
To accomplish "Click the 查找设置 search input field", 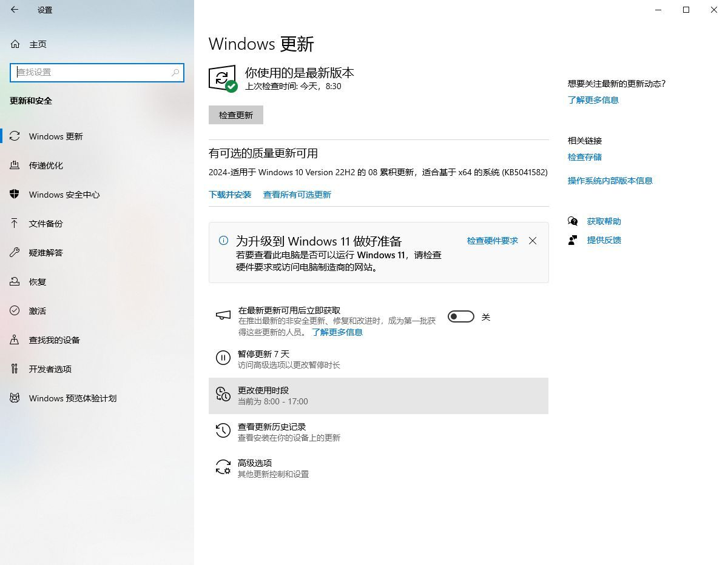I will coord(97,72).
